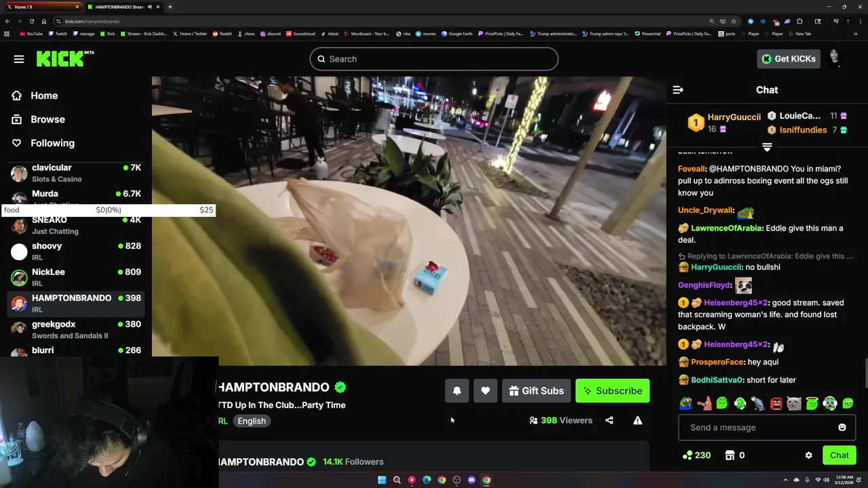Send message with the Chat button
This screenshot has height=488, width=868.
[839, 455]
